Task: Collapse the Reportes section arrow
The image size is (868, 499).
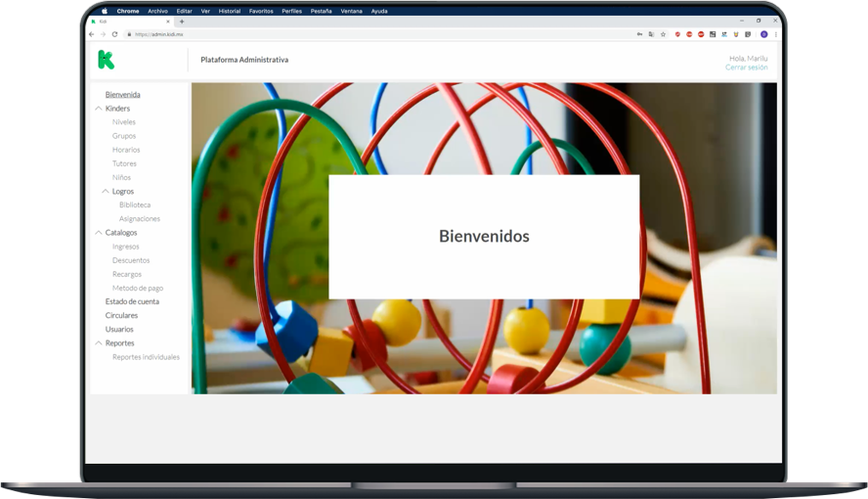Action: pos(99,343)
